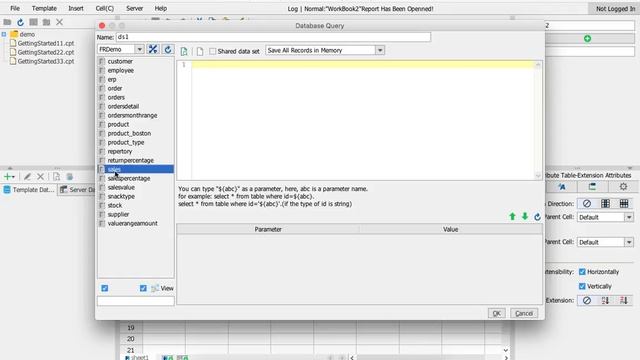640x360 pixels.
Task: Click the dataset Name input field
Action: coord(273,37)
